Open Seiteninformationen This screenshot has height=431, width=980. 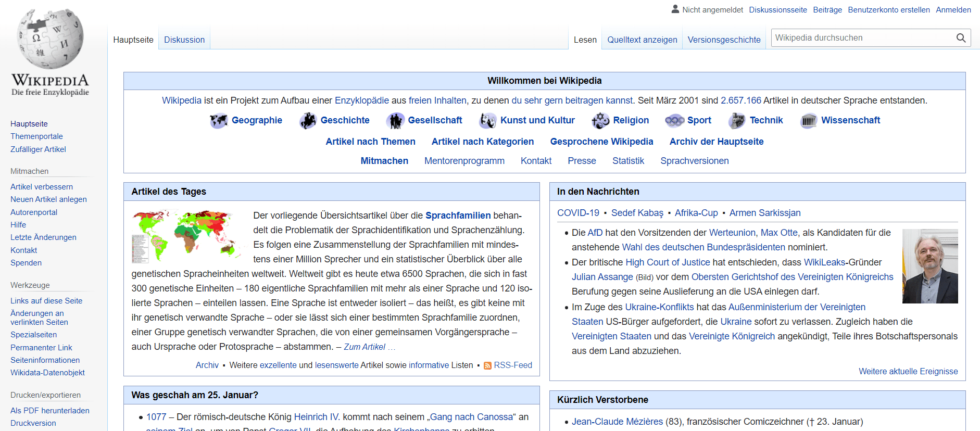coord(45,360)
